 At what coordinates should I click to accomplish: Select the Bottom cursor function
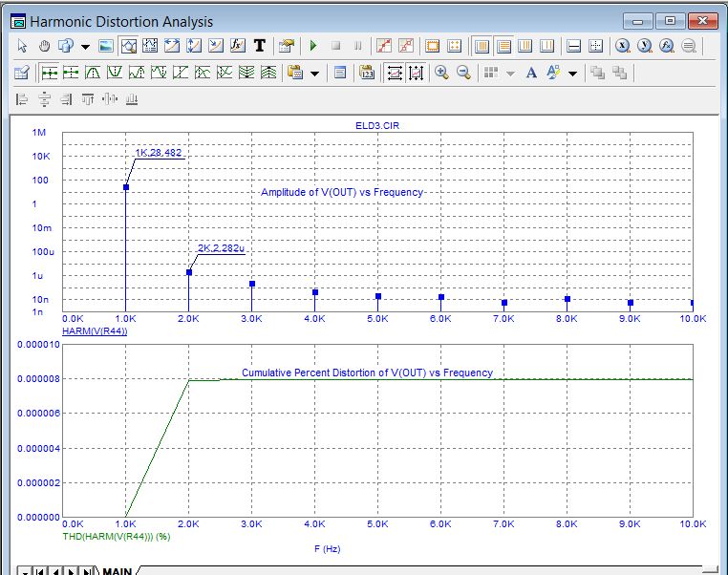pos(225,73)
